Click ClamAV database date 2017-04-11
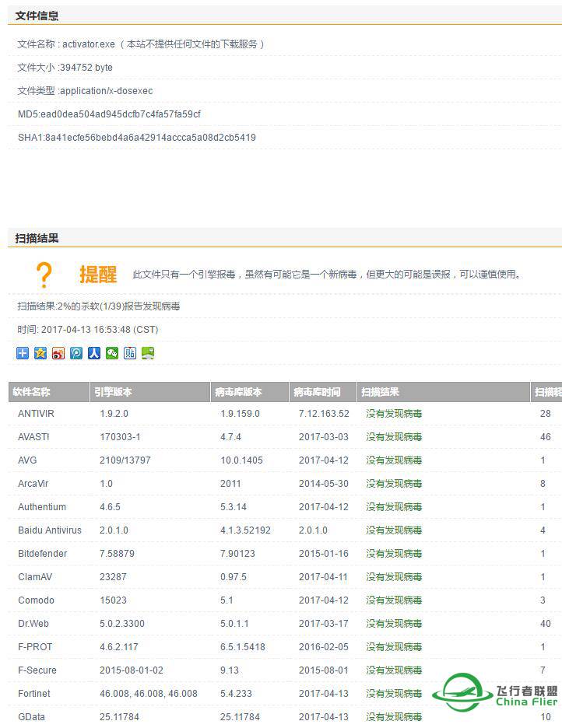 [x=323, y=577]
